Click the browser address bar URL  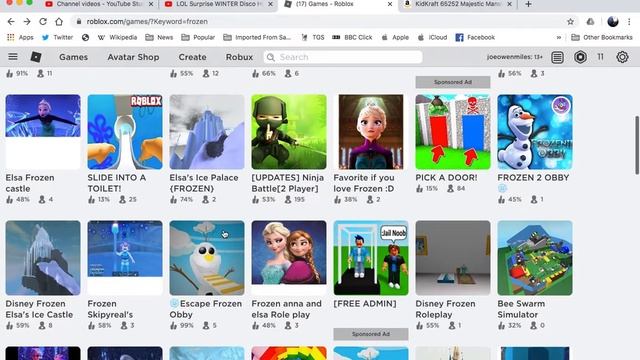[x=147, y=22]
